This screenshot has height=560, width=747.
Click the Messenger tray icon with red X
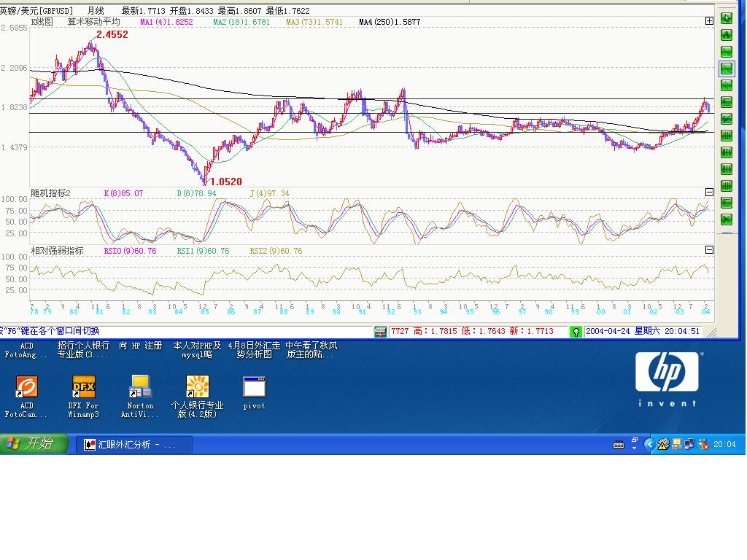[703, 444]
